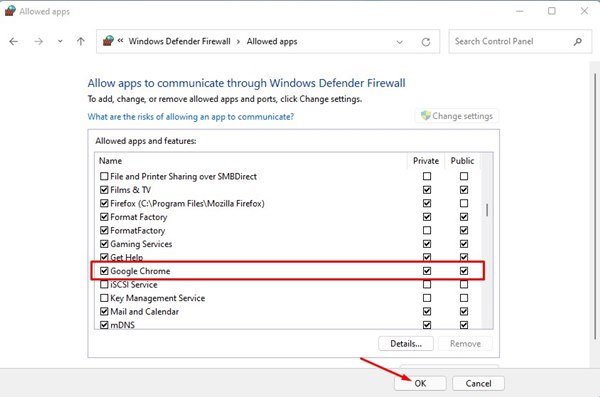Screen dimensions: 600x397
Task: Go up one level with the up arrow
Action: click(x=80, y=41)
